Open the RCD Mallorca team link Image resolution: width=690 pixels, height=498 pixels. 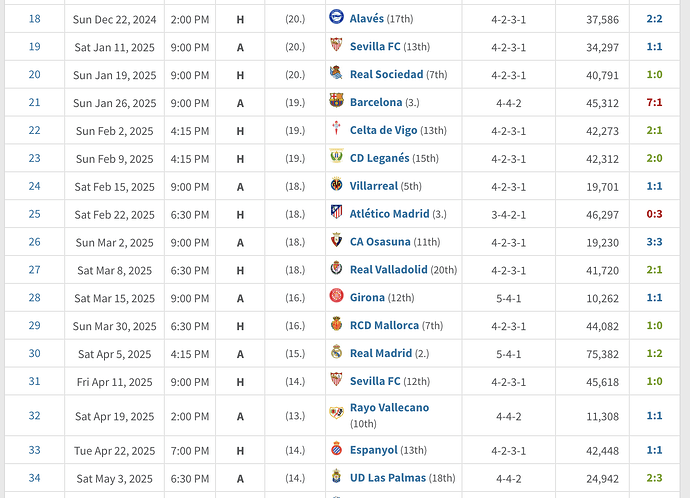point(384,325)
